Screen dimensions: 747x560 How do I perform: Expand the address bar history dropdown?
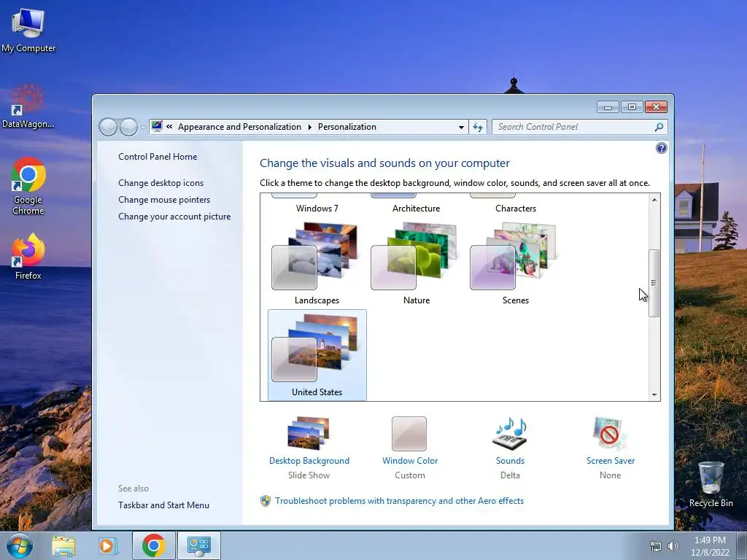click(461, 127)
